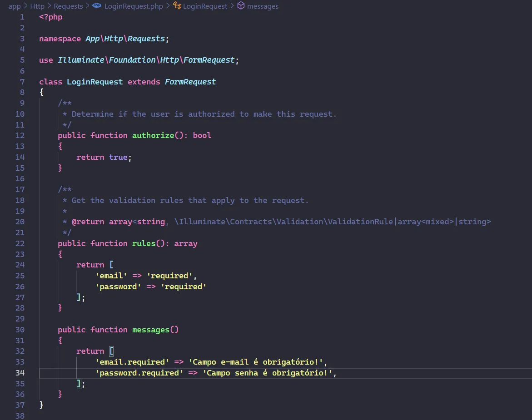Click line number 34 in the gutter
This screenshot has height=420, width=532.
point(20,373)
